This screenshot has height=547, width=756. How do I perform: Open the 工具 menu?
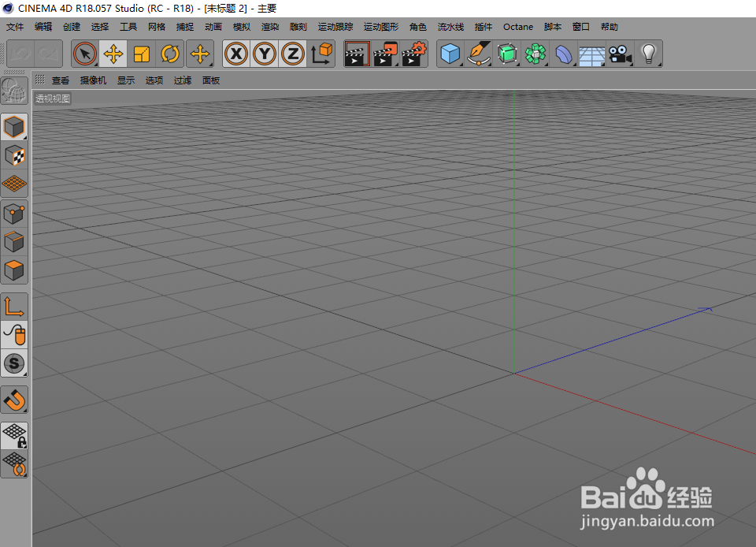click(128, 27)
